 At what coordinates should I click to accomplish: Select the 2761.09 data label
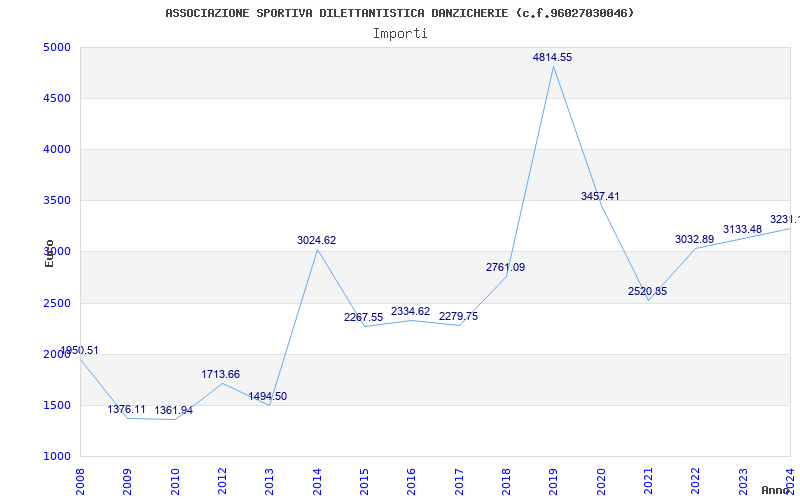(x=505, y=267)
